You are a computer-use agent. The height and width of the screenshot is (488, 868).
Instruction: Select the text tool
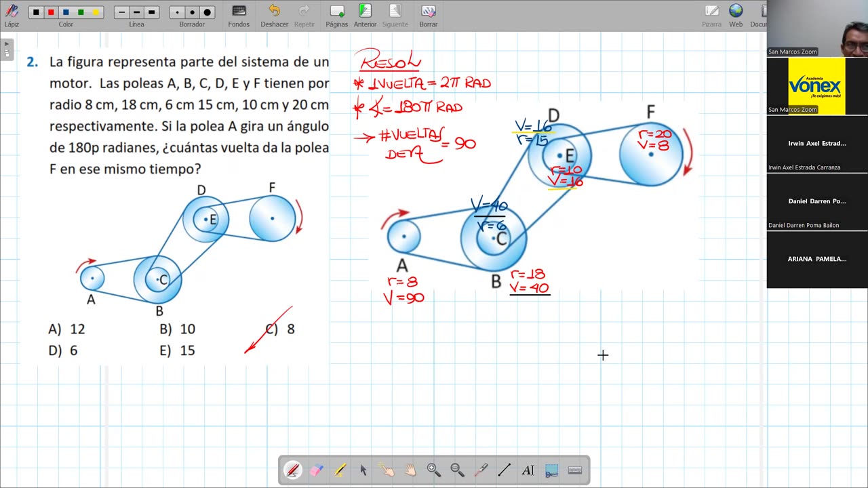(x=528, y=470)
